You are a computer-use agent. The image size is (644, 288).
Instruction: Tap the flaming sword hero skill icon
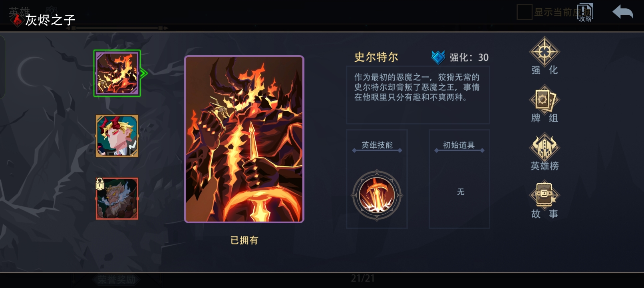377,195
